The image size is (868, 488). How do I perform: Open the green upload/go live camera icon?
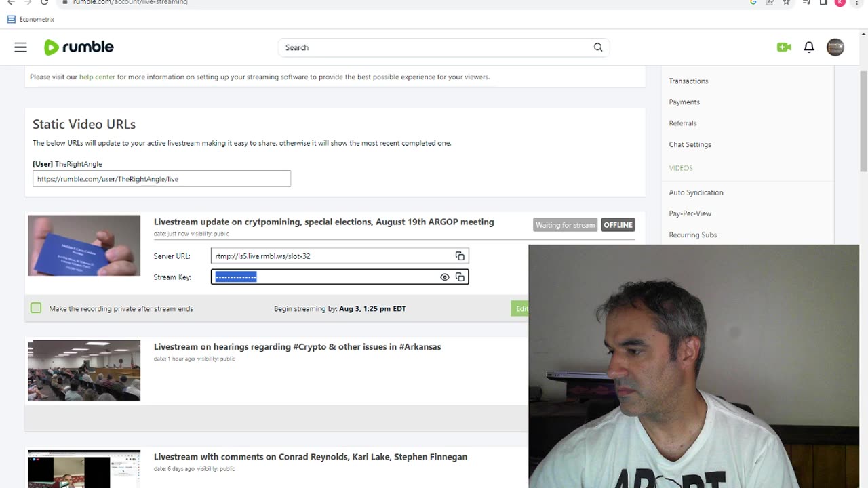(784, 47)
